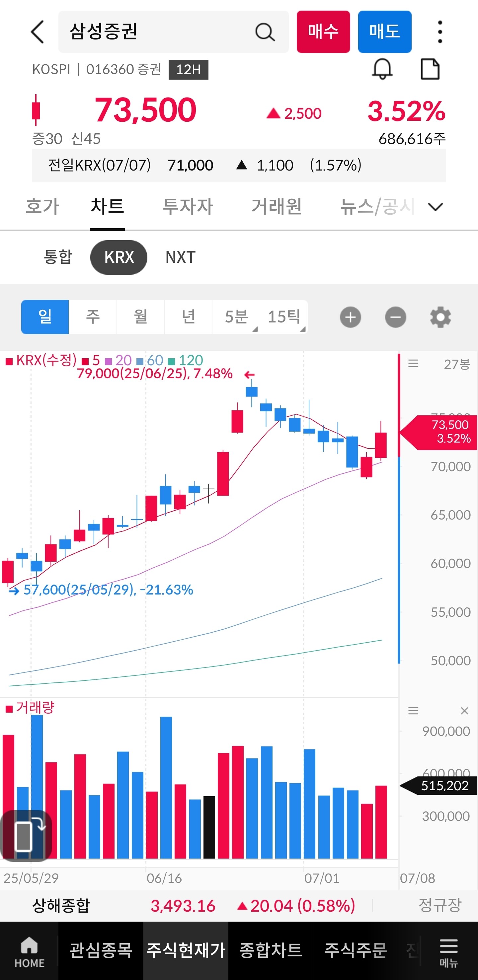The width and height of the screenshot is (478, 980).
Task: Tap the 3.52% change rate
Action: pos(406,111)
